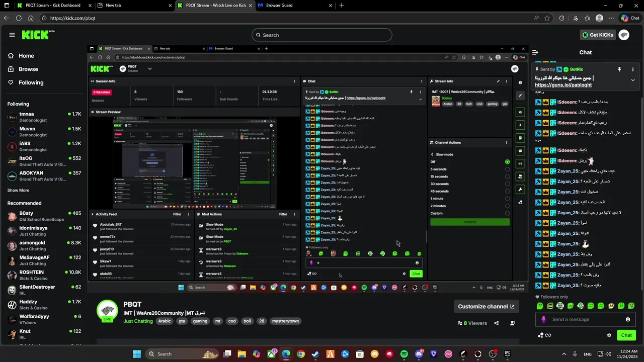Open Edge Copilot Chat button
Image resolution: width=644 pixels, height=362 pixels.
630,18
